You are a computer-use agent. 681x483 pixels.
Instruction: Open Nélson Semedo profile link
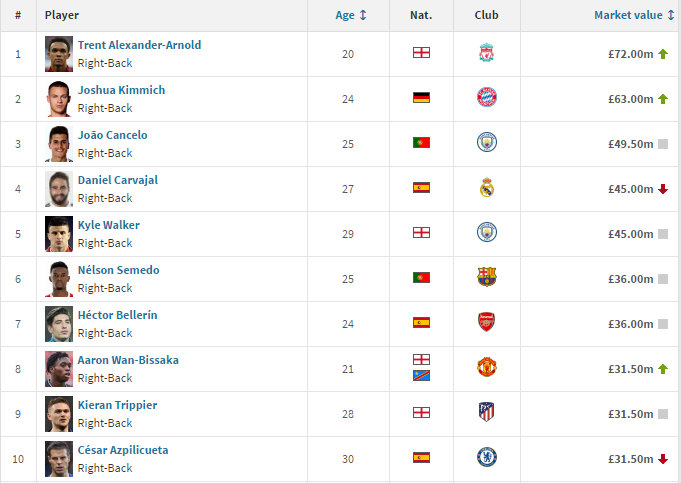pyautogui.click(x=119, y=270)
